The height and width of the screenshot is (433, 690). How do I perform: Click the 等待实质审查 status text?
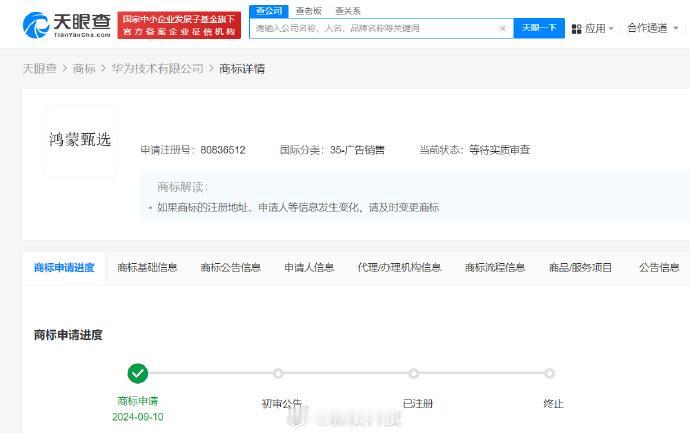[x=499, y=150]
